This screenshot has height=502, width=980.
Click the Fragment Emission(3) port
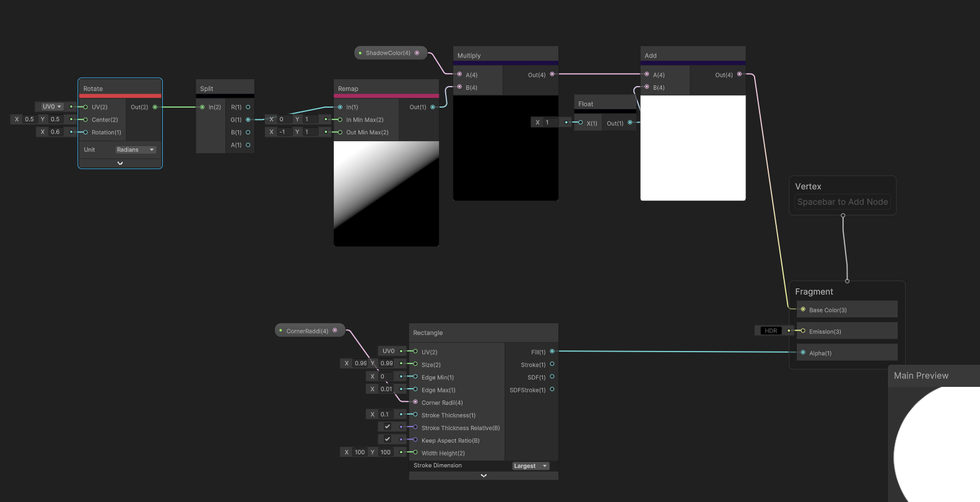click(x=803, y=331)
